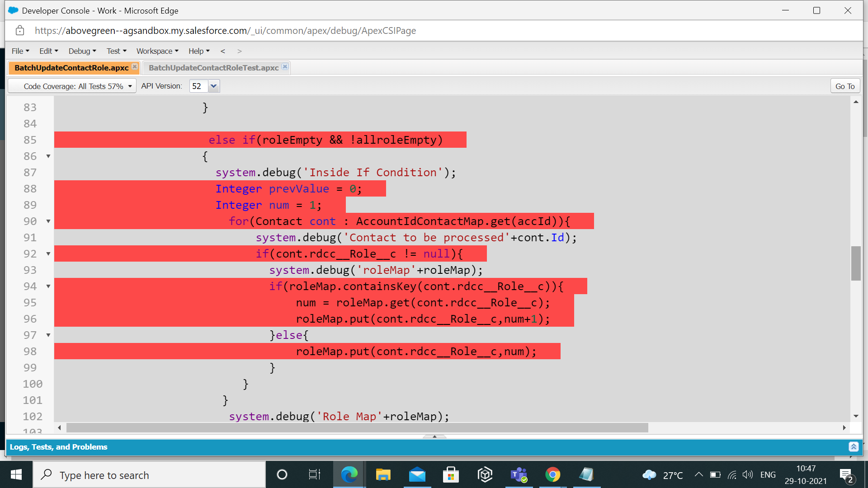The width and height of the screenshot is (868, 488).
Task: Open File Explorer from taskbar
Action: point(383,475)
